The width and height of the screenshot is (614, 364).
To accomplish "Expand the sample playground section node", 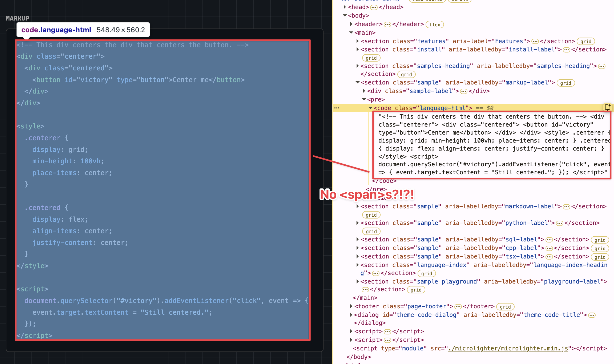I will click(x=358, y=281).
